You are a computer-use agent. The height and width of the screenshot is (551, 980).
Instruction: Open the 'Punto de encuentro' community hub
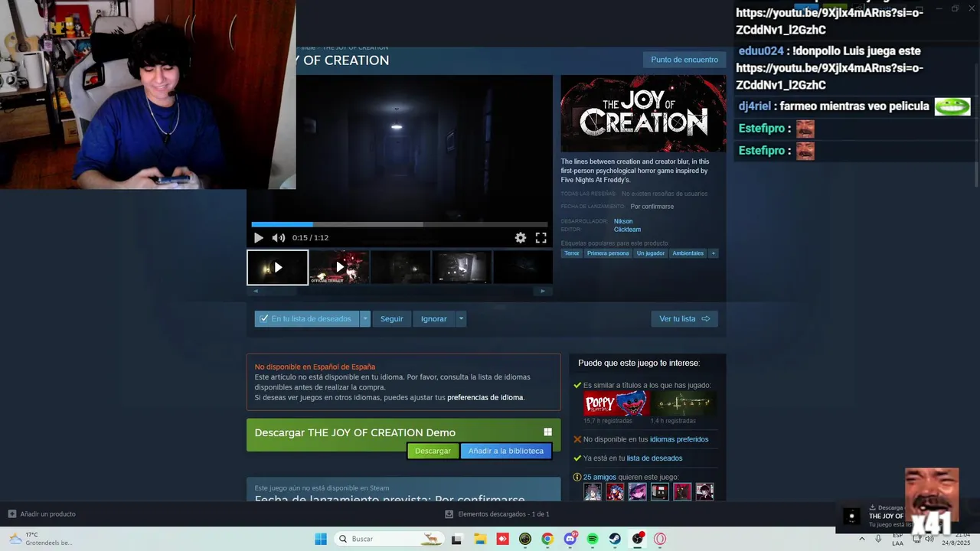point(684,60)
